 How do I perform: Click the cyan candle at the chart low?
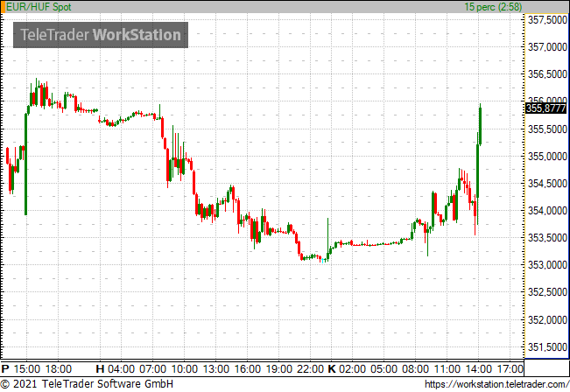click(322, 261)
